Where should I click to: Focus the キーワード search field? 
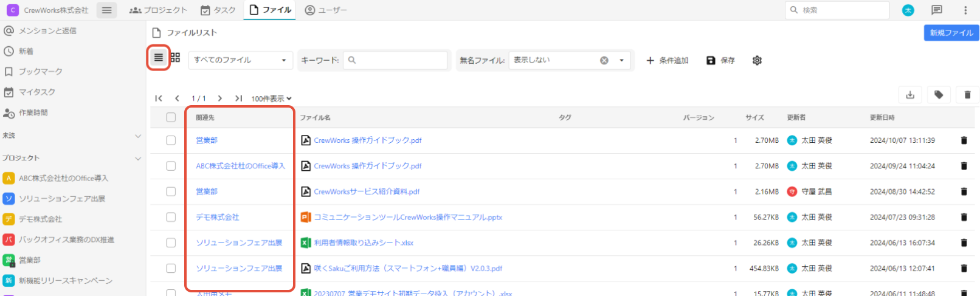pyautogui.click(x=396, y=60)
